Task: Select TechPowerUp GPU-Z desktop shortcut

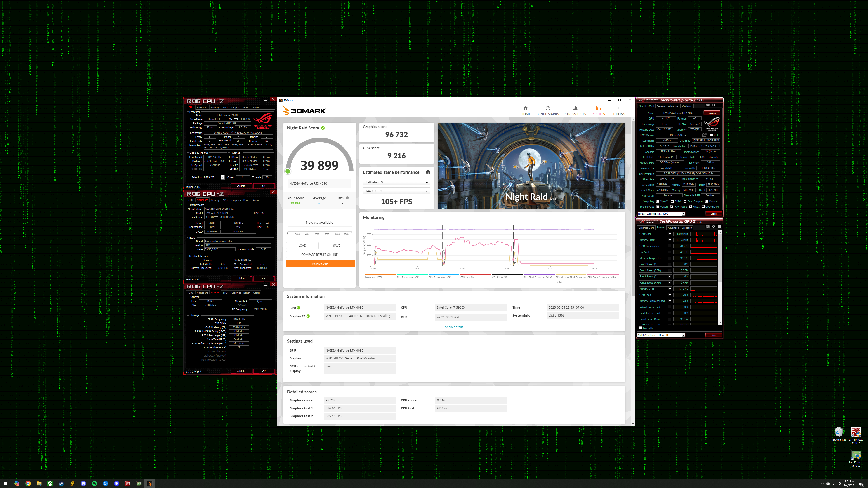Action: 856,458
